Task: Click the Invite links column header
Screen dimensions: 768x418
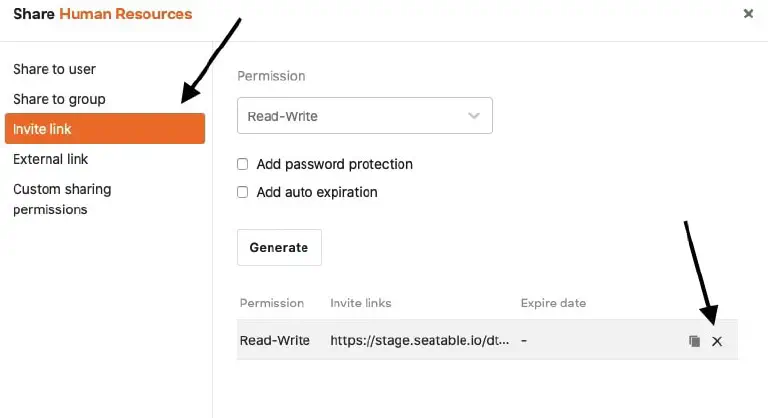Action: point(361,303)
